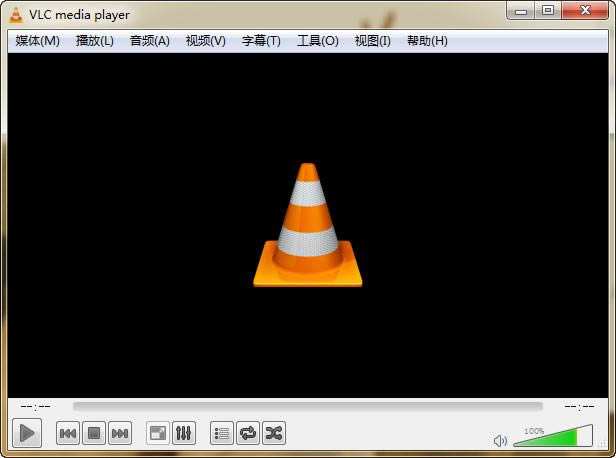Open the 媒体(M) menu

[38, 40]
